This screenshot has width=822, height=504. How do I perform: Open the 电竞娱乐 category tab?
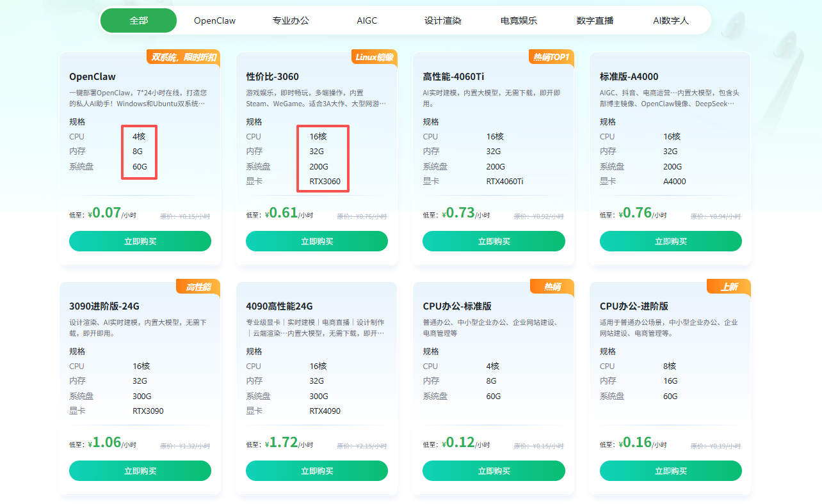tap(519, 20)
